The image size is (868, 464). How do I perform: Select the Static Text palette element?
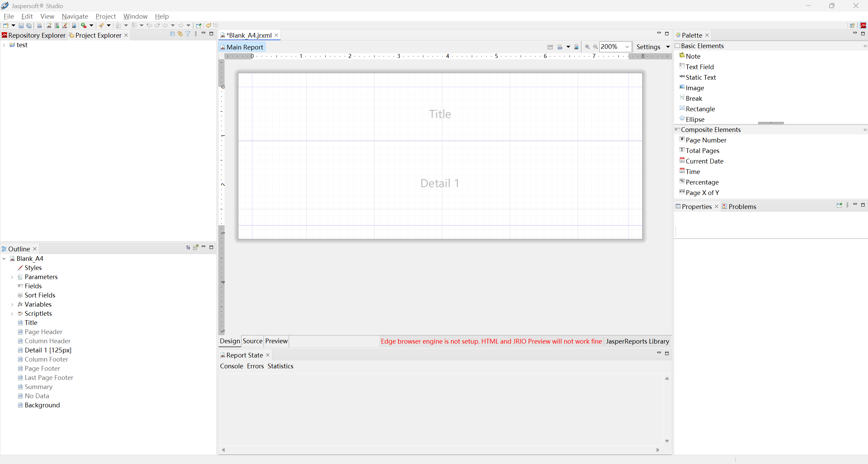[x=700, y=77]
